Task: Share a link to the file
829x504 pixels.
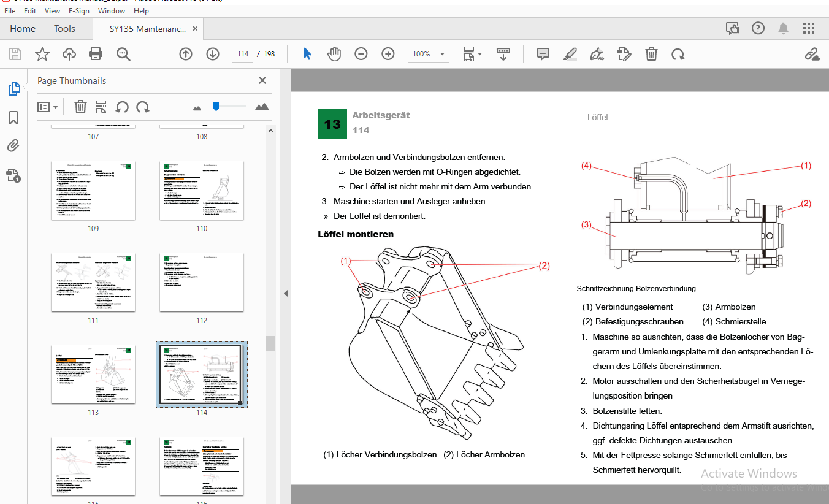Action: click(x=812, y=54)
